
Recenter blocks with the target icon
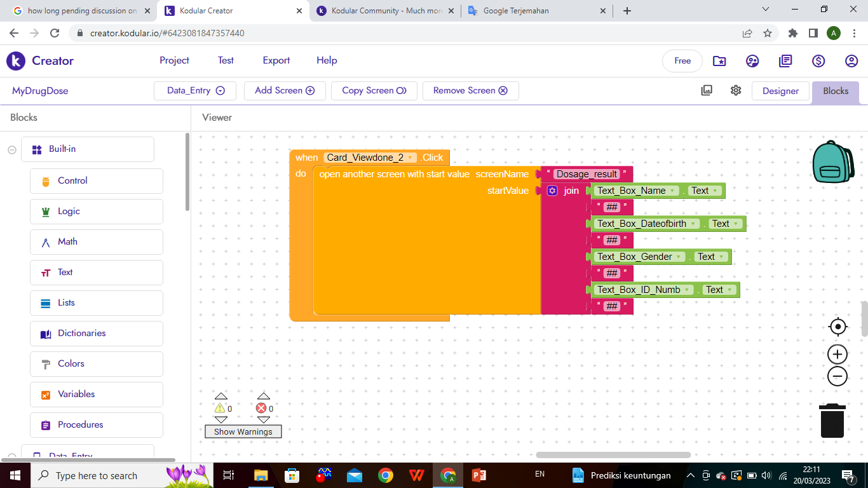[x=837, y=326]
